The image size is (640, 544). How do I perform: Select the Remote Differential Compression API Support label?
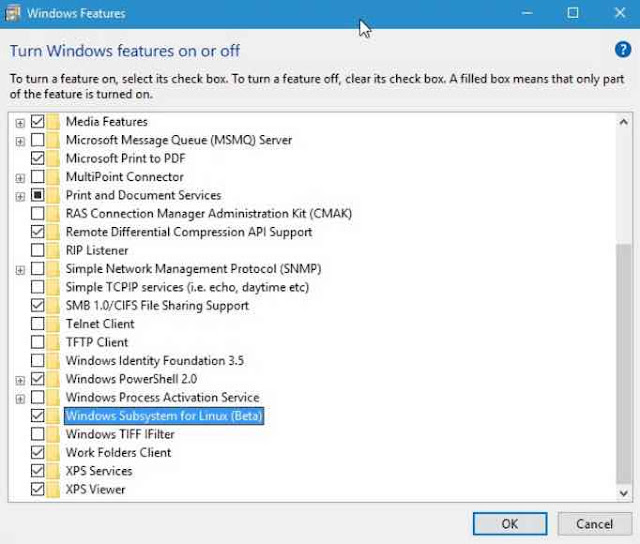pos(189,232)
